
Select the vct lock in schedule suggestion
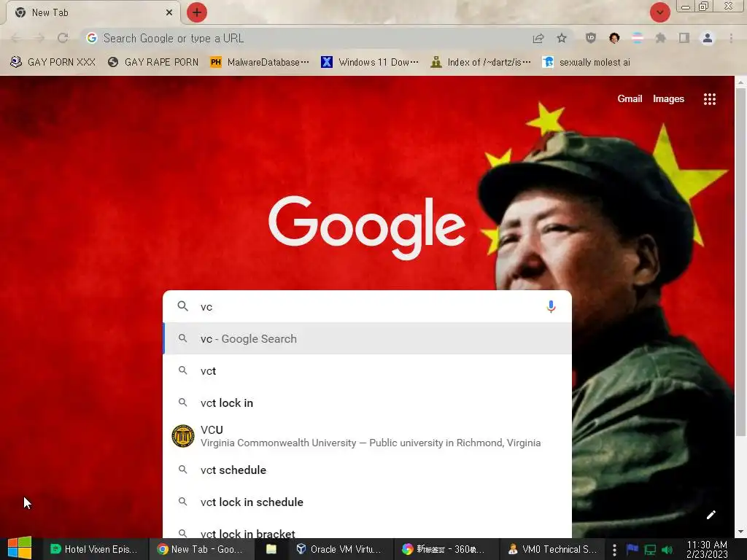click(x=367, y=502)
